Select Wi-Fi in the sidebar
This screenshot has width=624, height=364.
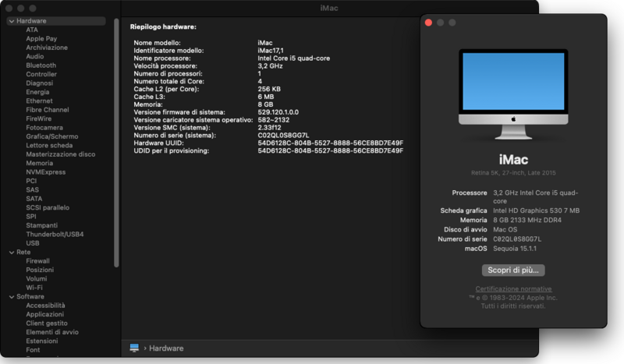tap(34, 288)
